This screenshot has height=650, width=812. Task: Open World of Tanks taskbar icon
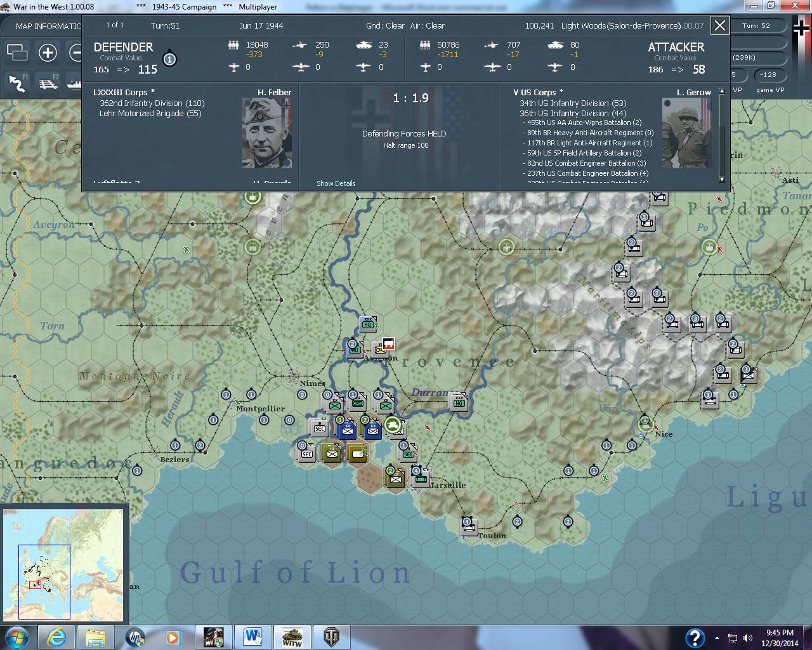(331, 637)
